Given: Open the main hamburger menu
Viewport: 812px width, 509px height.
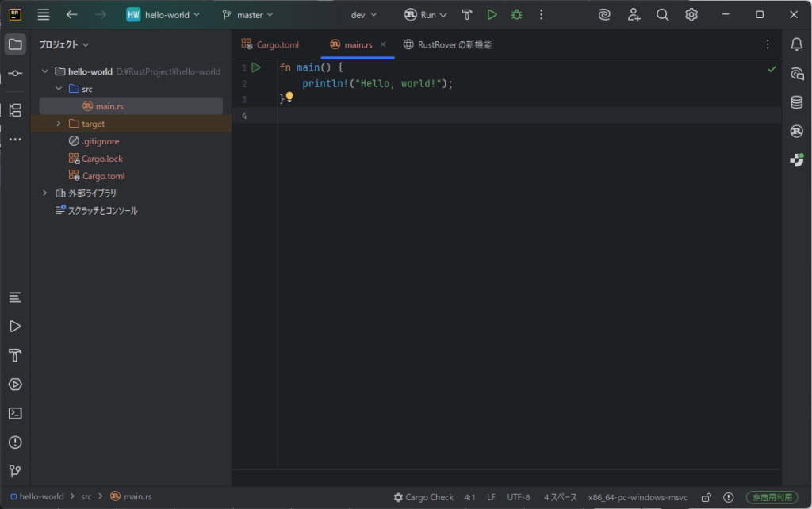Looking at the screenshot, I should click(x=44, y=15).
